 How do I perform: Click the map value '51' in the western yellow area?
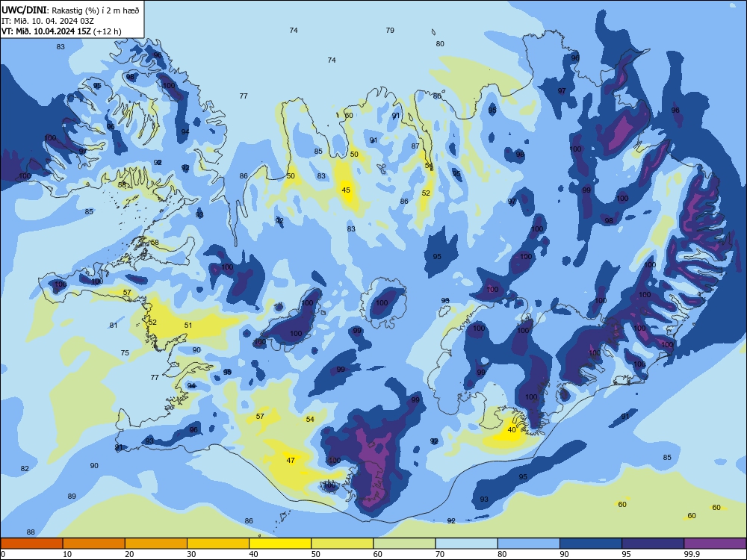pos(188,326)
